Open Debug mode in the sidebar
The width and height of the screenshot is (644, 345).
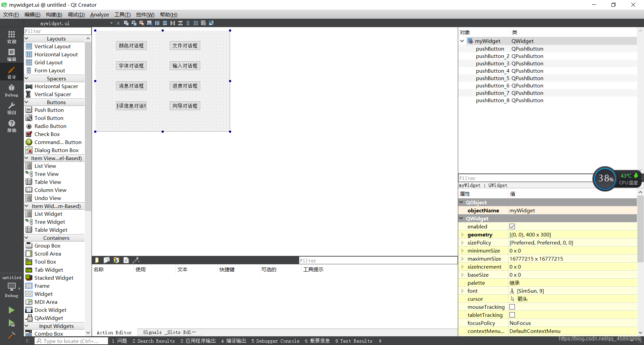(11, 90)
